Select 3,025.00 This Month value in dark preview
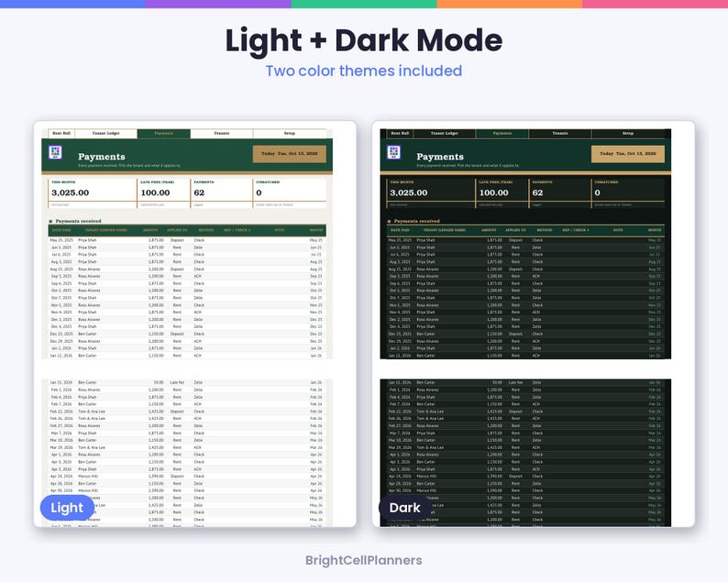The height and width of the screenshot is (582, 728). click(409, 192)
